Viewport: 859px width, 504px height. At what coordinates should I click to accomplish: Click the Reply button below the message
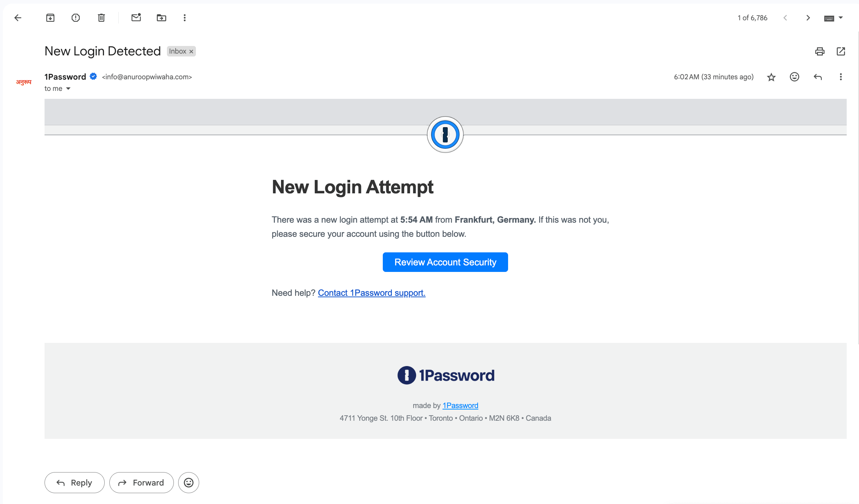coord(74,483)
